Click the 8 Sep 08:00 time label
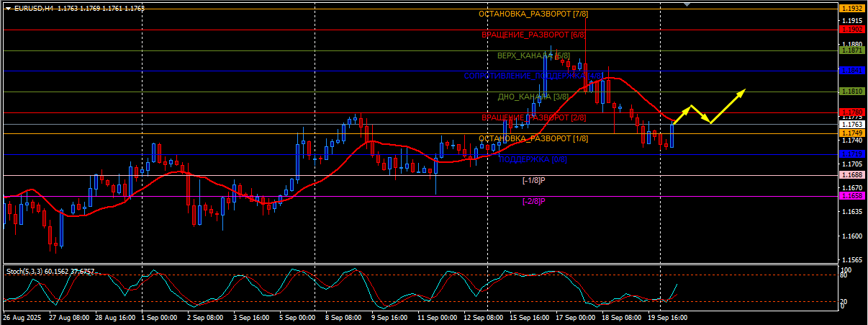The height and width of the screenshot is (325, 868). point(343,317)
